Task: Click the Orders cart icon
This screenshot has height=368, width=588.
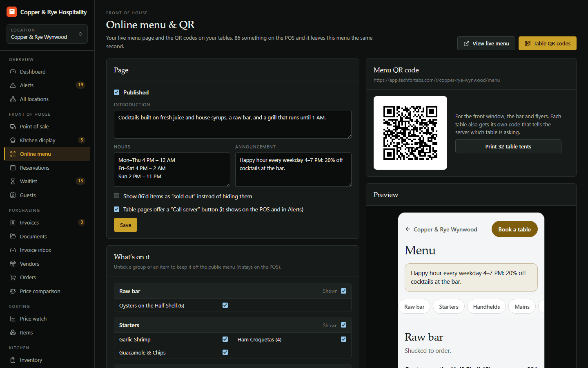Action: tap(13, 277)
